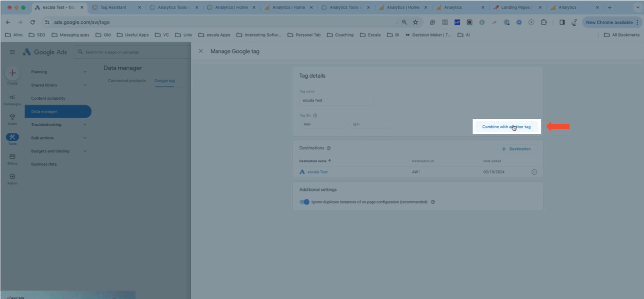The image size is (644, 299).
Task: Click the Tag IDs help icon
Action: click(315, 115)
